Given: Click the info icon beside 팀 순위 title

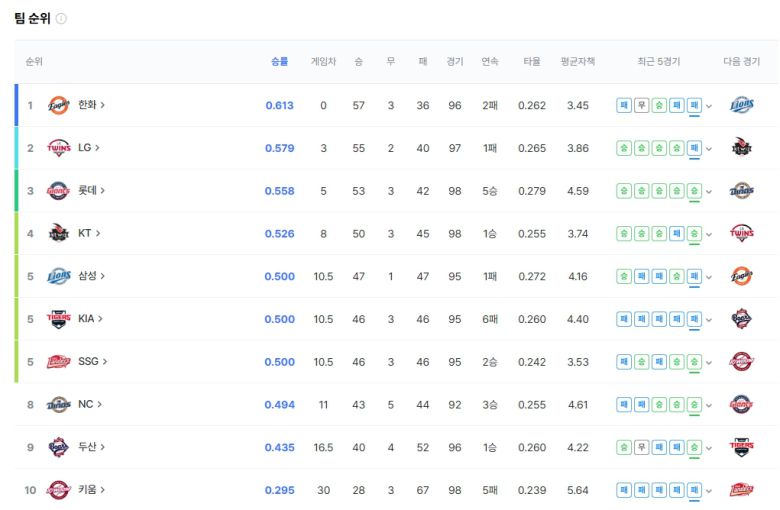Looking at the screenshot, I should [62, 19].
